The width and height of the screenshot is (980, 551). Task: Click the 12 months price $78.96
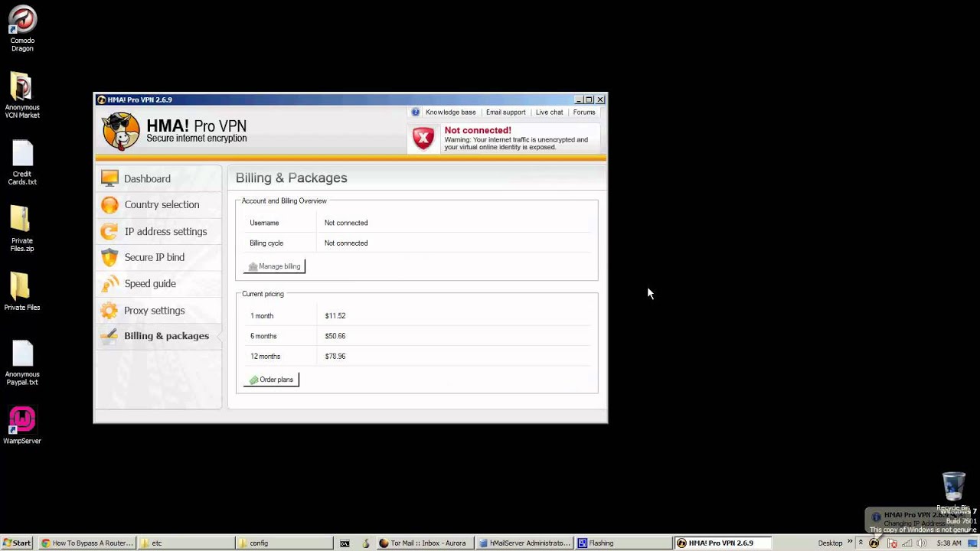(x=335, y=357)
